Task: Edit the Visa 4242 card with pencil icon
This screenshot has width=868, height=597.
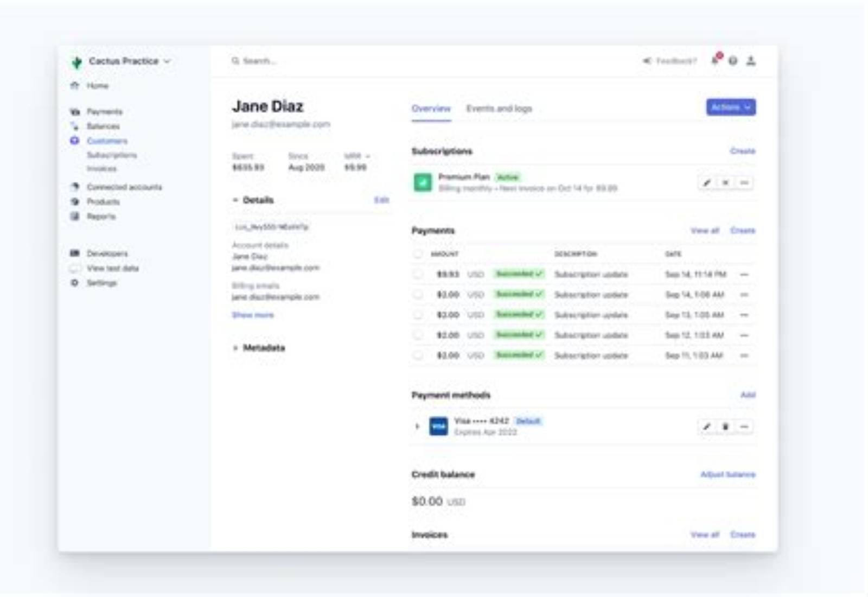Action: click(707, 427)
